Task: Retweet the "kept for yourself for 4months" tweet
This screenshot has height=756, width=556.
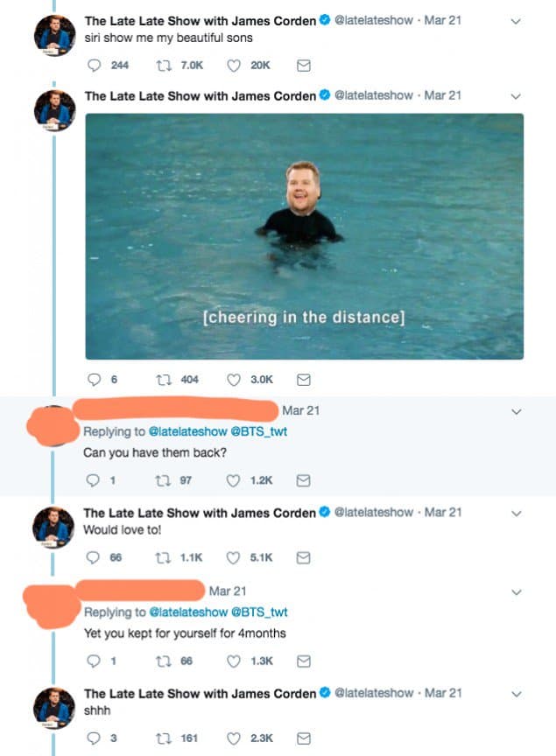Action: pyautogui.click(x=163, y=661)
